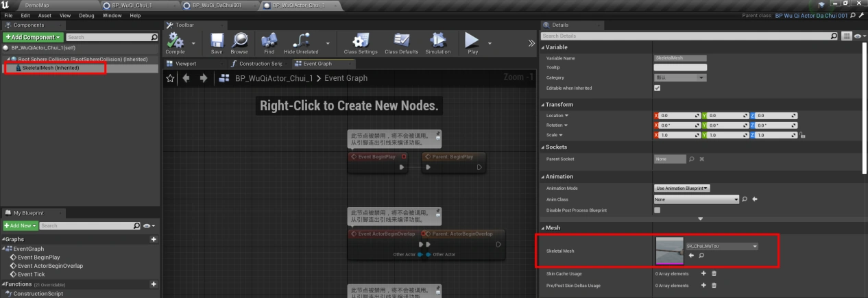This screenshot has width=868, height=298.
Task: Add new graph with plus button
Action: [x=153, y=238]
